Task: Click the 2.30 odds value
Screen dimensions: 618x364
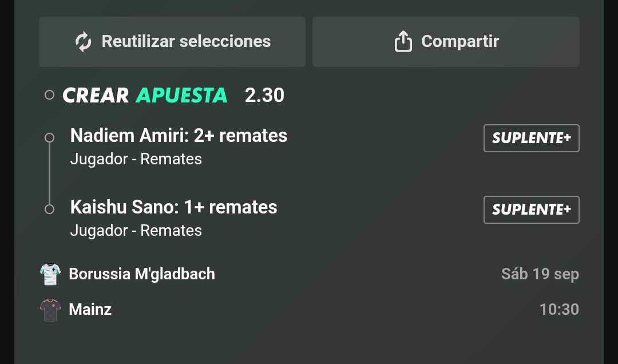Action: click(264, 95)
